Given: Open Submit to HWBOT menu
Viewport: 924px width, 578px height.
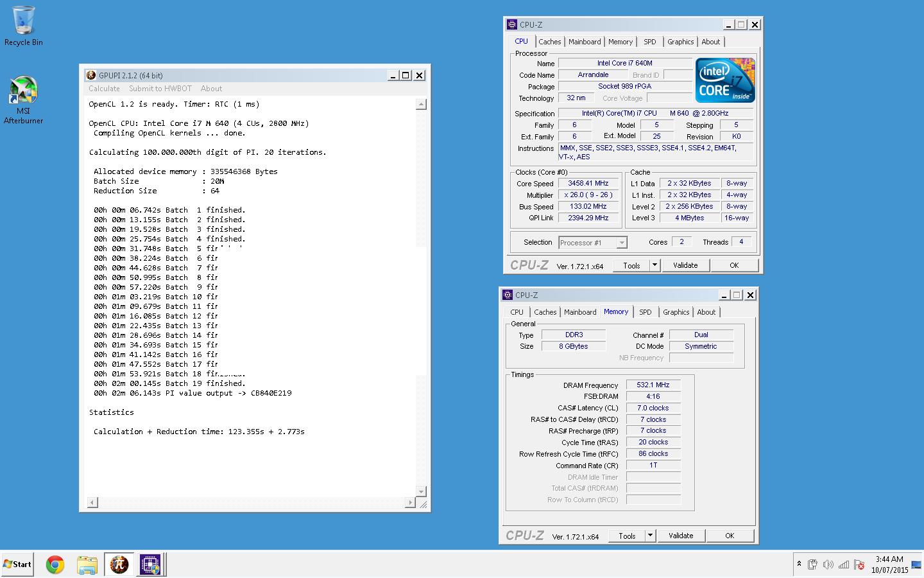Looking at the screenshot, I should click(x=160, y=89).
